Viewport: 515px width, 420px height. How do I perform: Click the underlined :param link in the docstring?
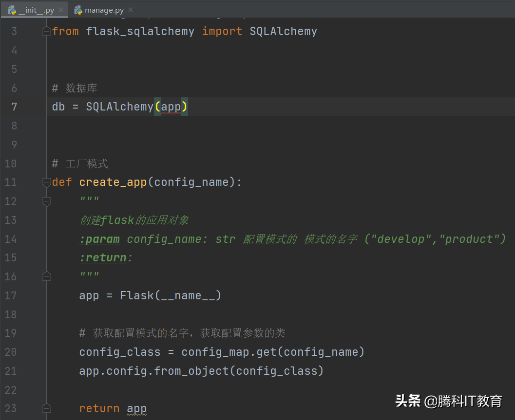(99, 238)
